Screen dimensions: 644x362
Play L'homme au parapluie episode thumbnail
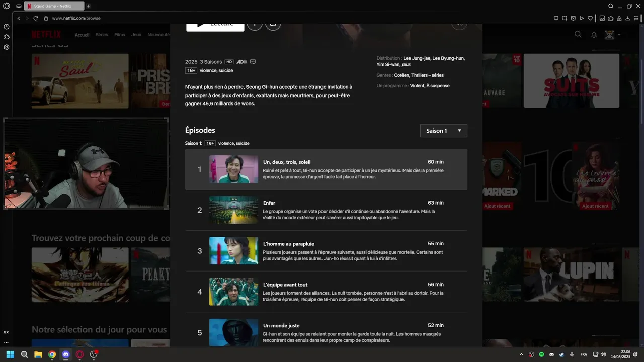click(233, 251)
